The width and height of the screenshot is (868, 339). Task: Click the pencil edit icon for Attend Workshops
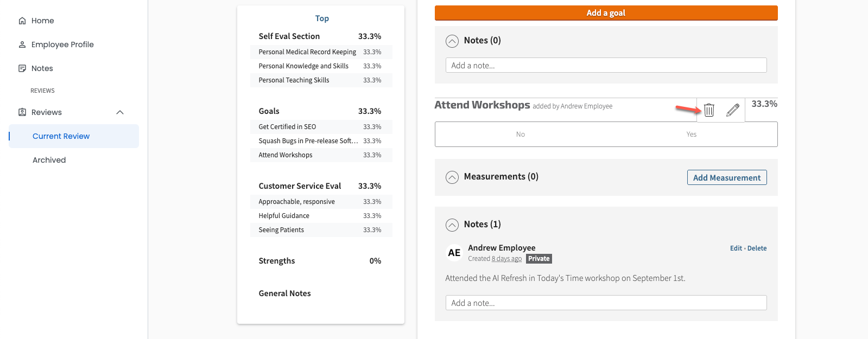[x=732, y=110]
